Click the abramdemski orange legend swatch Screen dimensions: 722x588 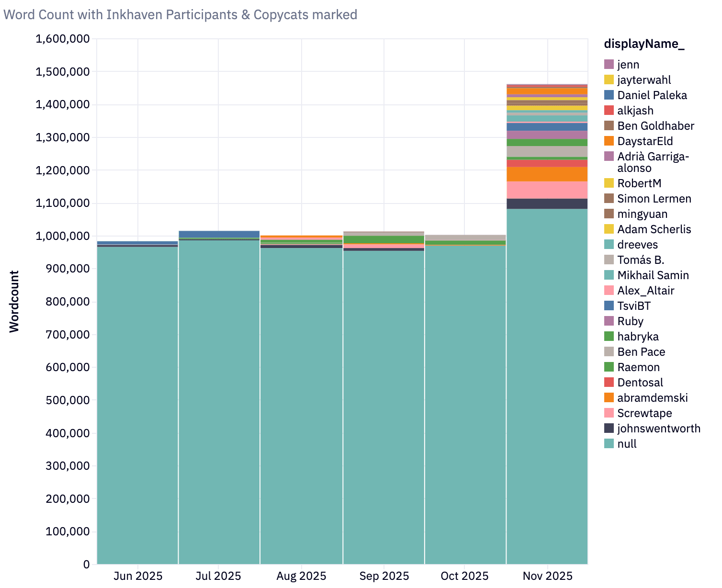pyautogui.click(x=609, y=398)
